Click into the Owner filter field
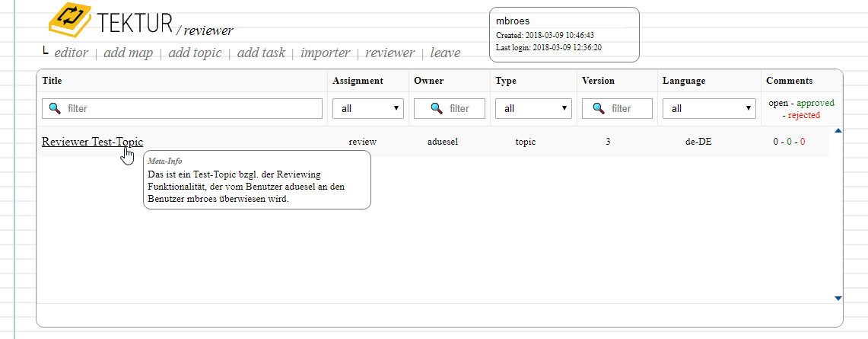Image resolution: width=868 pixels, height=339 pixels. click(459, 109)
